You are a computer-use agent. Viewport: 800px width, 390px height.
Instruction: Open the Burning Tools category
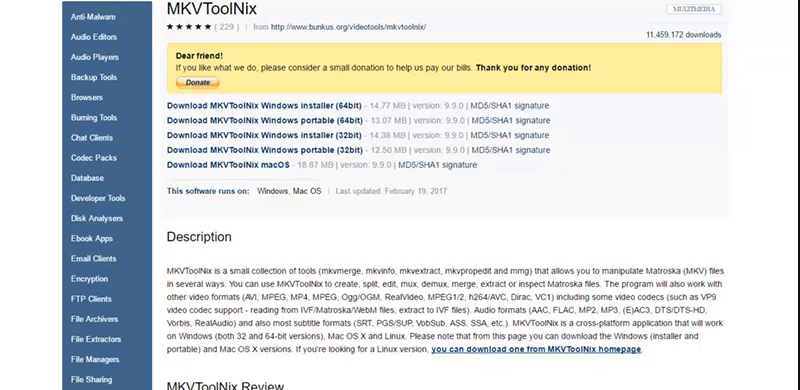(x=94, y=117)
